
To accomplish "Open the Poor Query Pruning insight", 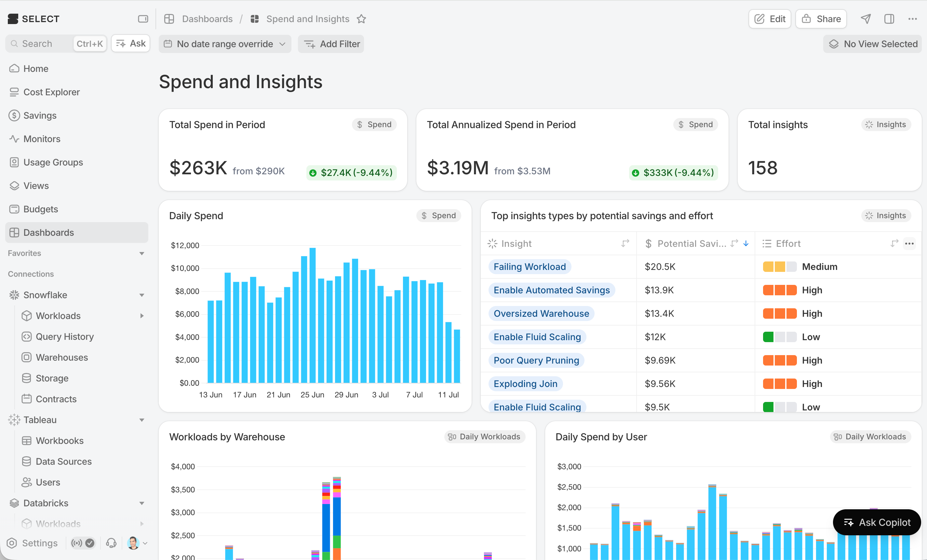I will [x=536, y=361].
